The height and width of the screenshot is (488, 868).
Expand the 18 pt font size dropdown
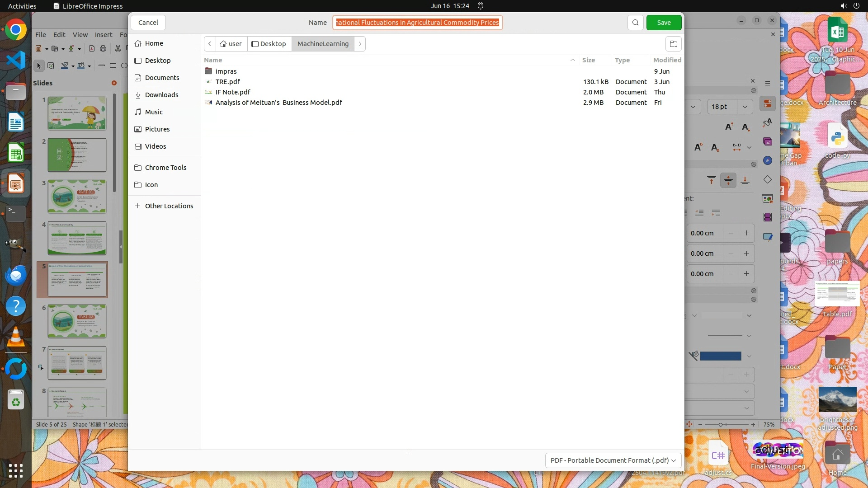[x=745, y=107]
